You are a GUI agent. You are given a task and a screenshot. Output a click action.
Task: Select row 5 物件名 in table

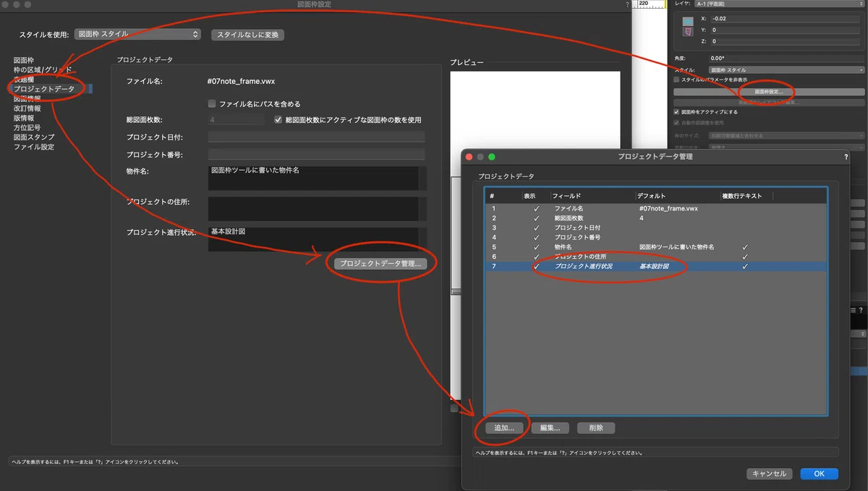pyautogui.click(x=656, y=247)
